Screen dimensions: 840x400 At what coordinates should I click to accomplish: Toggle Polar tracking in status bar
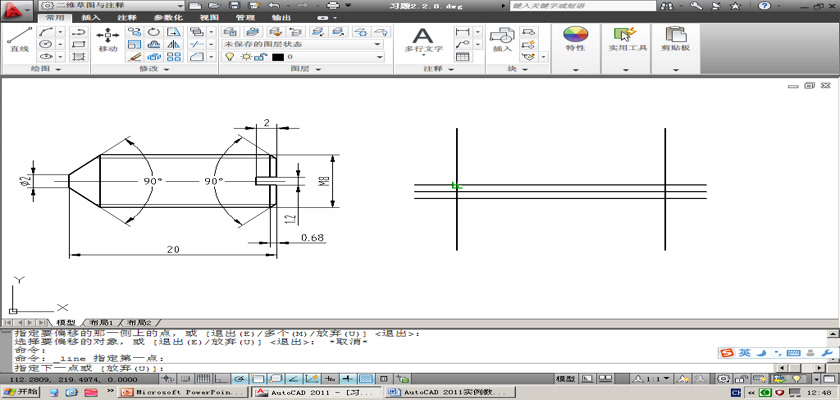tap(240, 379)
